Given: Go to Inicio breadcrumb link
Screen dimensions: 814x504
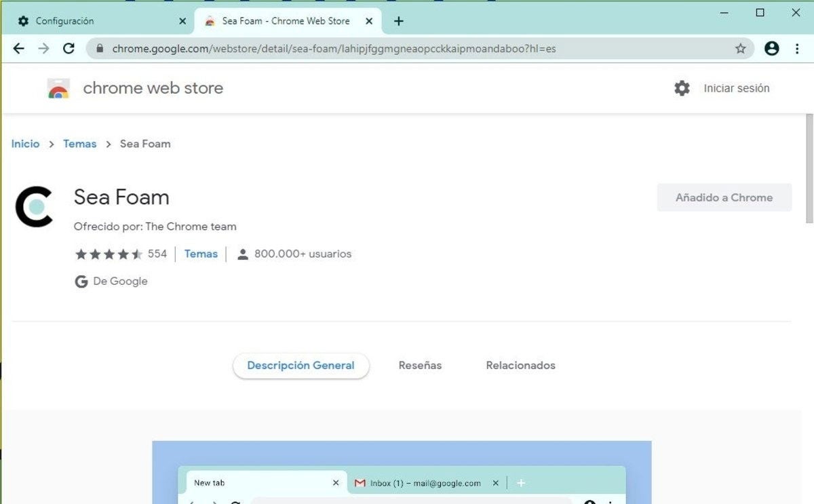Looking at the screenshot, I should point(26,144).
